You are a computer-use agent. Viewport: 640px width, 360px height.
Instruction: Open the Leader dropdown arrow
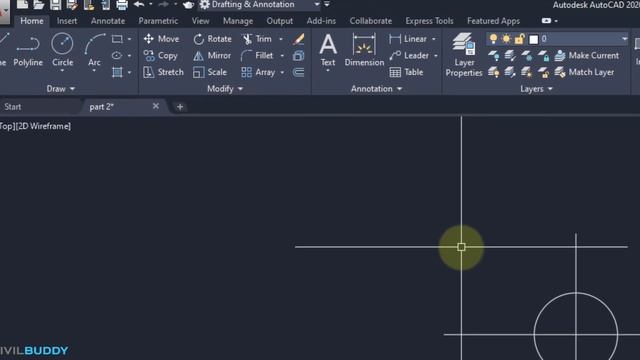(436, 56)
